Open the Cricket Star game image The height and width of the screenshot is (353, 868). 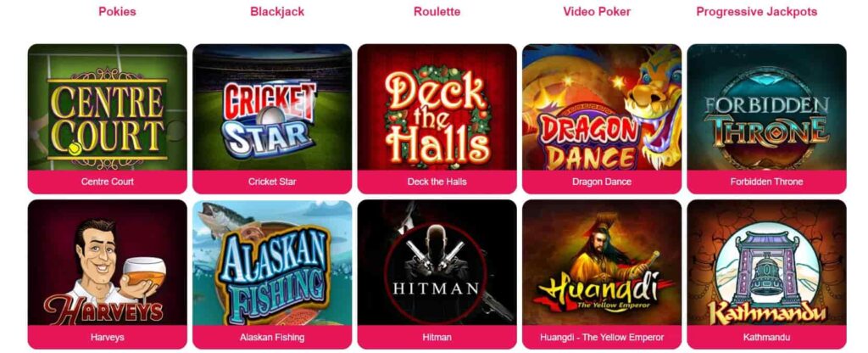(x=272, y=107)
